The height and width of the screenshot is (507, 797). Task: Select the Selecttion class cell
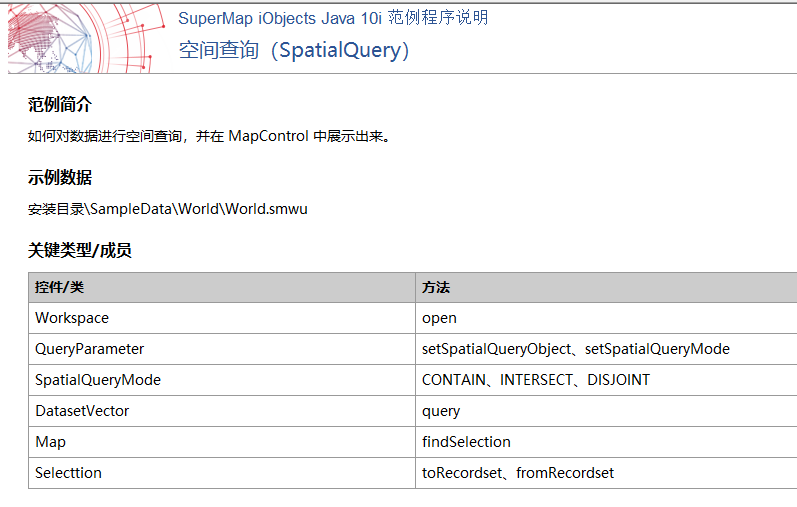222,473
